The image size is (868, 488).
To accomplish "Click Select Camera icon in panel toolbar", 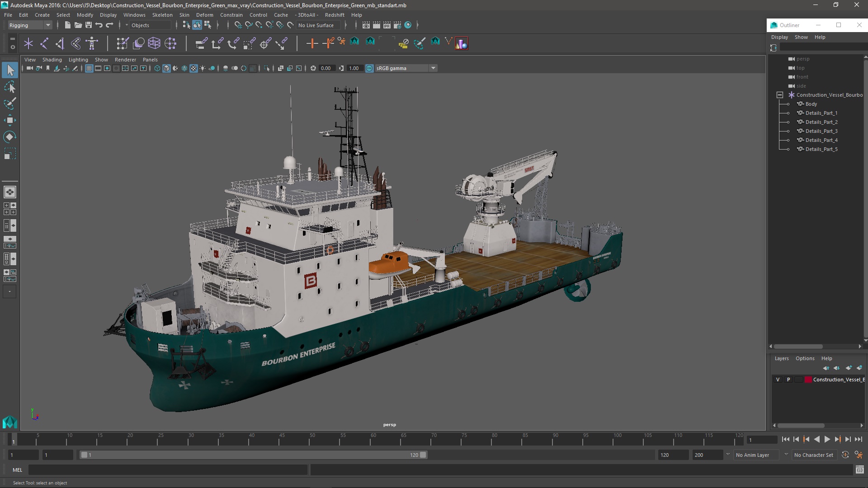I will pos(30,68).
